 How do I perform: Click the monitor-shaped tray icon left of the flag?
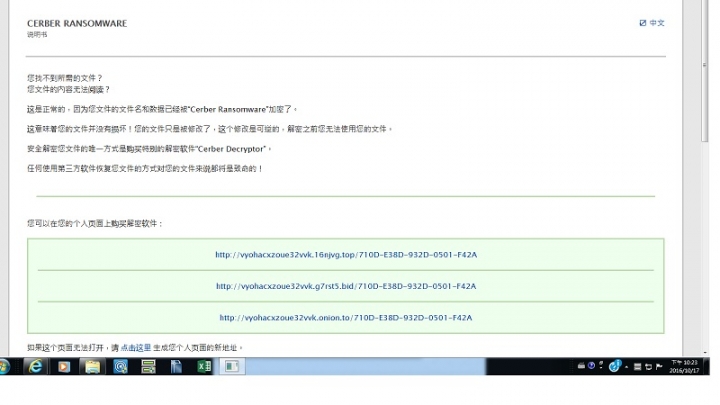tap(648, 366)
